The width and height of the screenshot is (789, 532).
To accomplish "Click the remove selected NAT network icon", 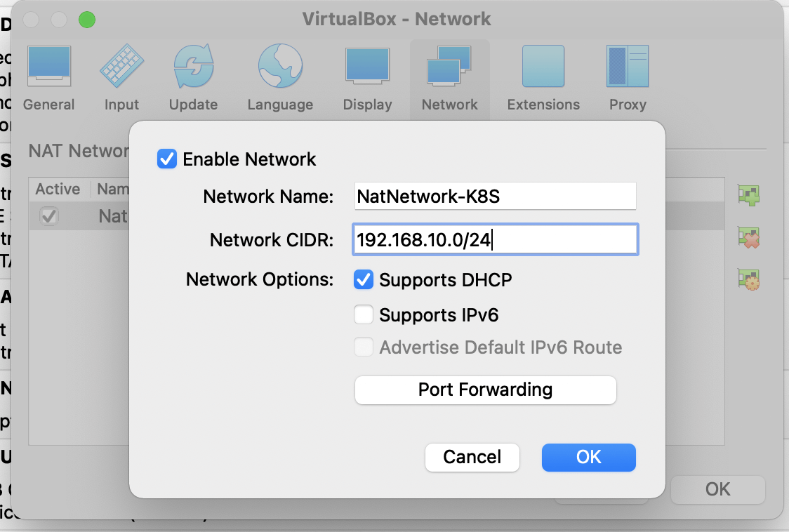I will point(749,237).
